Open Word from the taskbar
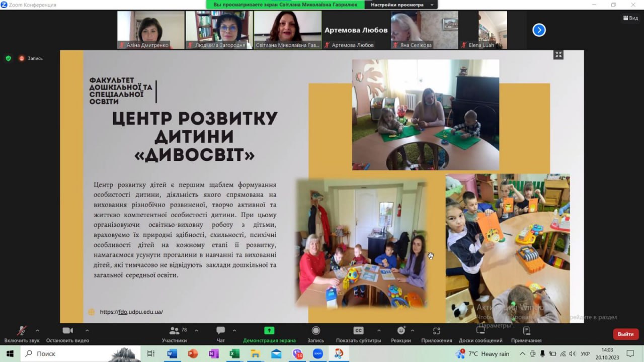644x362 pixels. pyautogui.click(x=172, y=354)
